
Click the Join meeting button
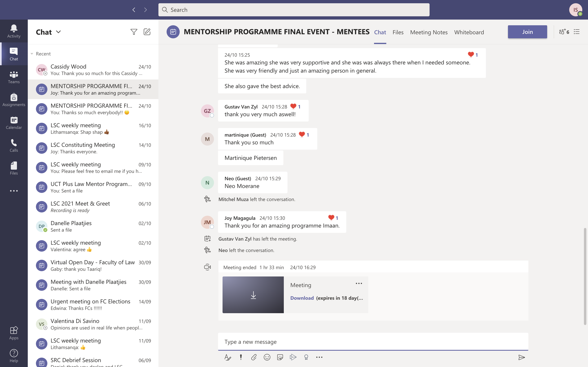coord(527,32)
